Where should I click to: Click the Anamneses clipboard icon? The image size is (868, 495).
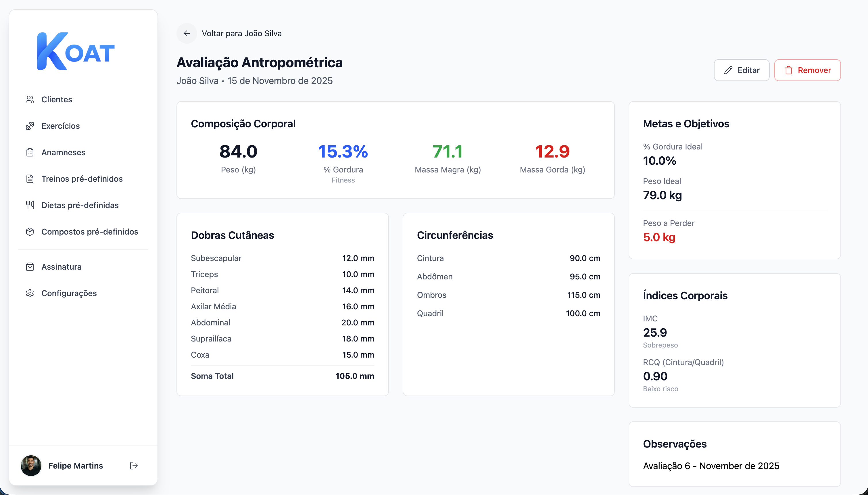point(30,152)
